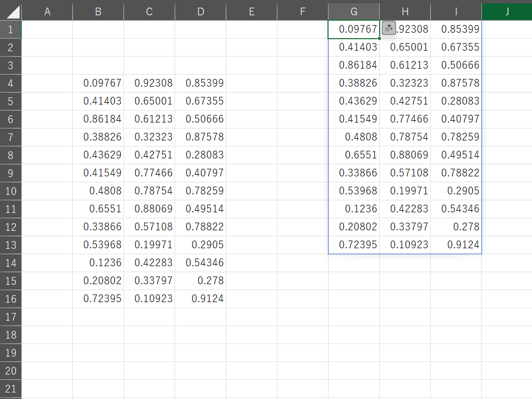Select cell D7 showing 0.87578

(x=201, y=137)
